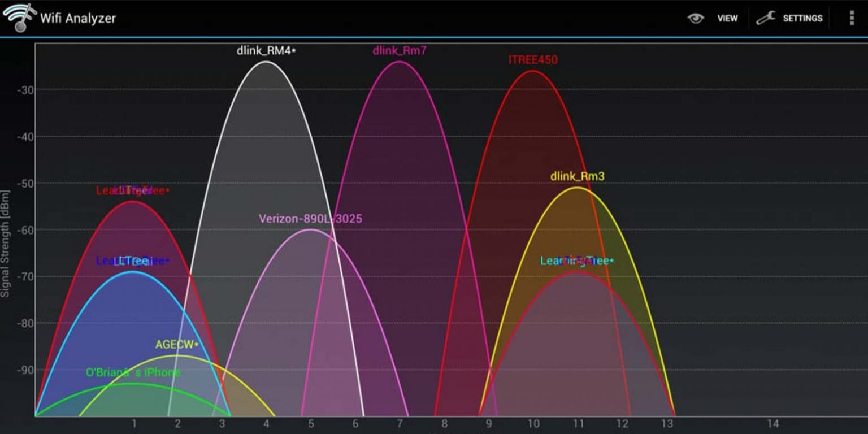Screen dimensions: 868x434
Task: Open the three-dot overflow menu
Action: [852, 18]
